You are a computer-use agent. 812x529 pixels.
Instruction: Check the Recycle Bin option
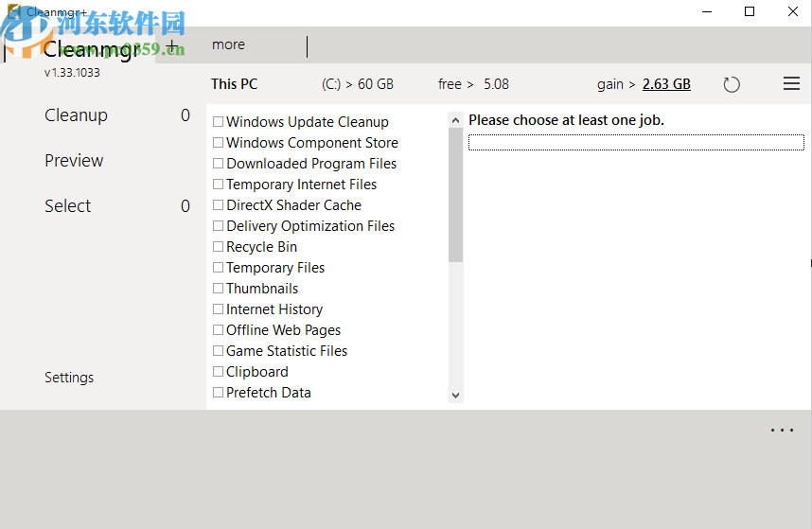219,247
